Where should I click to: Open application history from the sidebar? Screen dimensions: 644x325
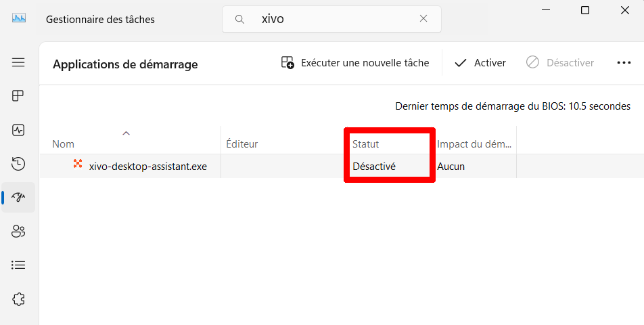click(x=18, y=163)
